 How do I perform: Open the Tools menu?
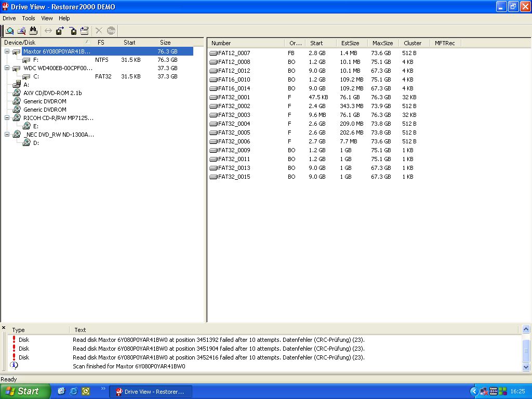29,18
